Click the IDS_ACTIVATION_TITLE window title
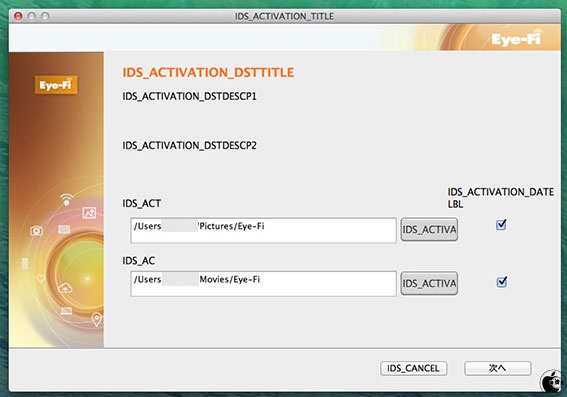The height and width of the screenshot is (397, 567). pos(284,16)
